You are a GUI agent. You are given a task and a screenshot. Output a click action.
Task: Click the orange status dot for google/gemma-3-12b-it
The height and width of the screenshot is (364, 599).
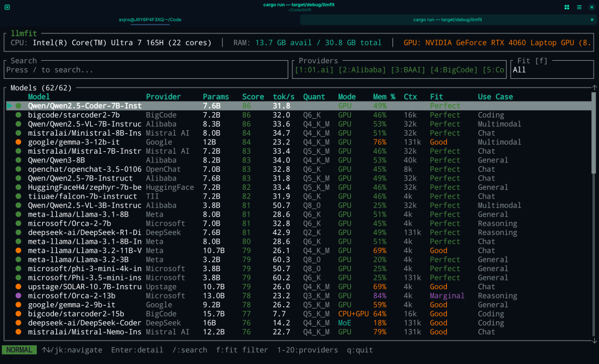tap(19, 142)
